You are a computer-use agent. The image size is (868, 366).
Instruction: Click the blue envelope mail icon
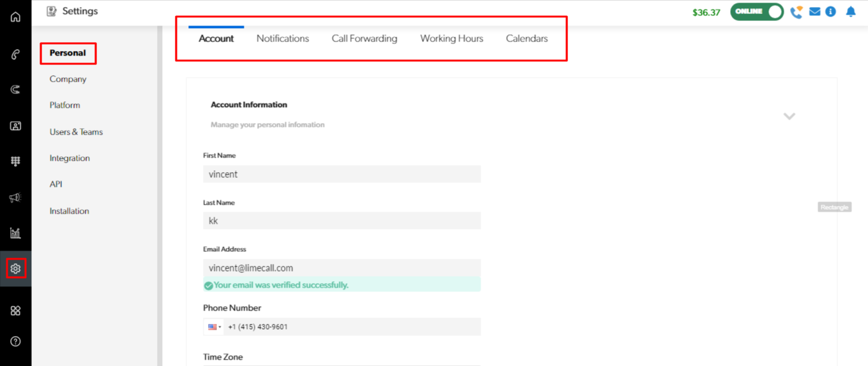[814, 11]
